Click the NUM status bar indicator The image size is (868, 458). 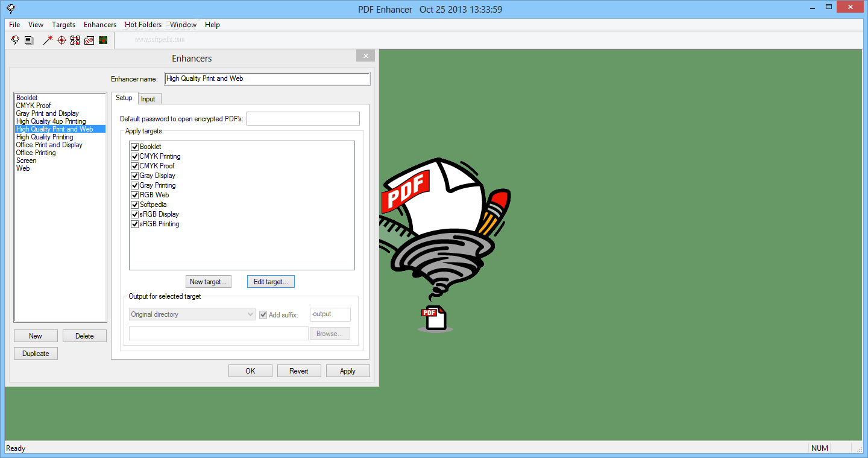[x=820, y=448]
